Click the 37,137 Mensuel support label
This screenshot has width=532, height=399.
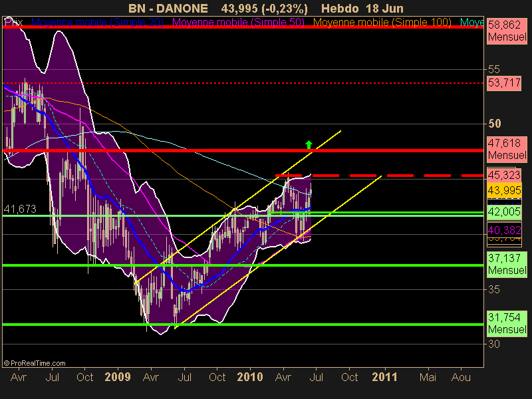click(507, 264)
